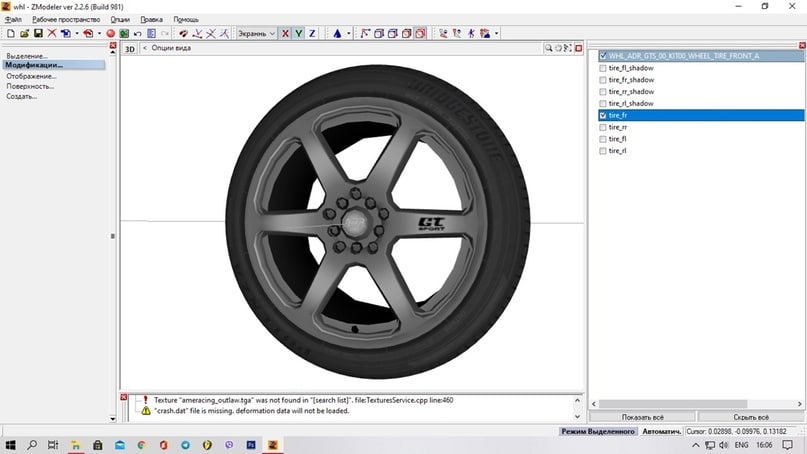Image resolution: width=807 pixels, height=454 pixels.
Task: Click the Properties sheet icon next to Undo
Action: [x=151, y=33]
